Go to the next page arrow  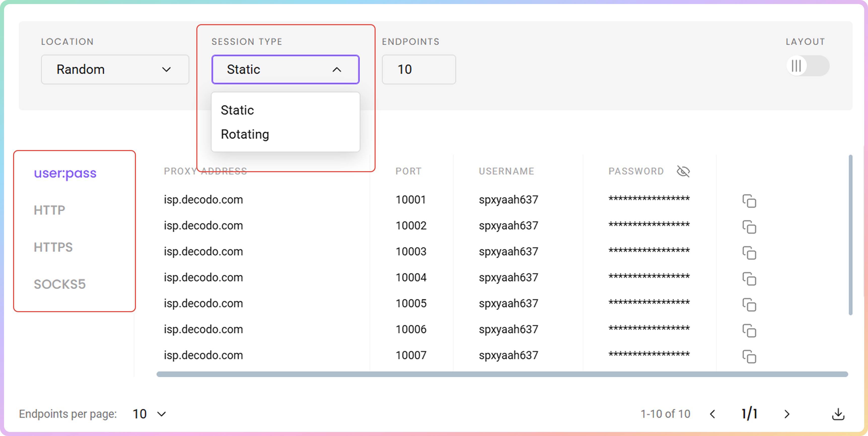[x=787, y=414]
